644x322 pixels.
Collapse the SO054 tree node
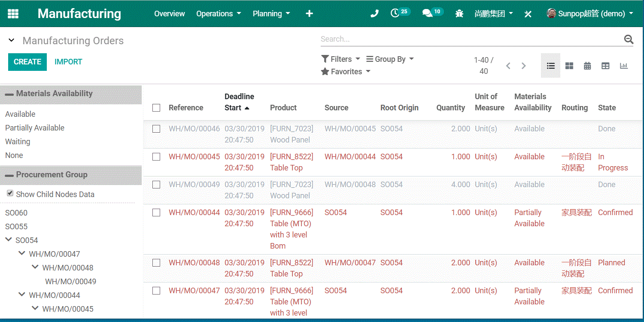(x=9, y=240)
